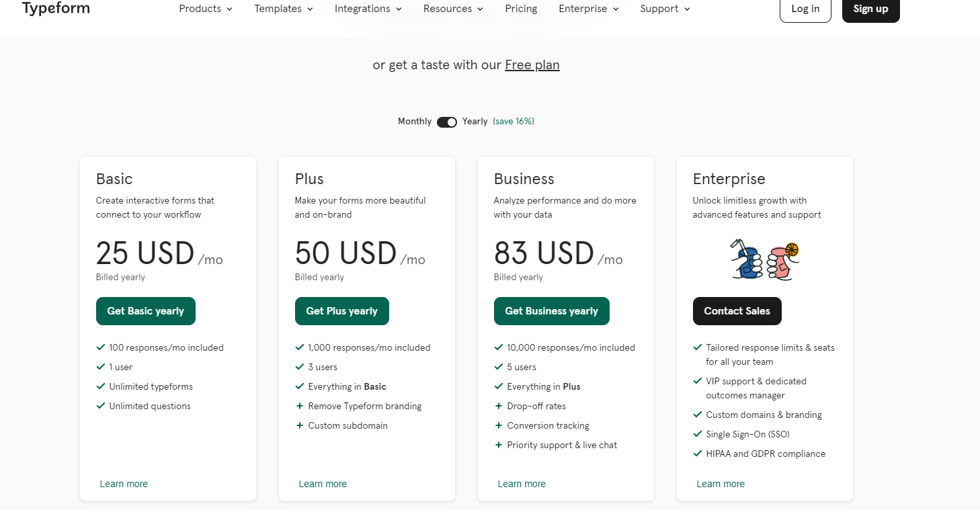The height and width of the screenshot is (510, 980).
Task: Expand the Resources menu
Action: [453, 9]
